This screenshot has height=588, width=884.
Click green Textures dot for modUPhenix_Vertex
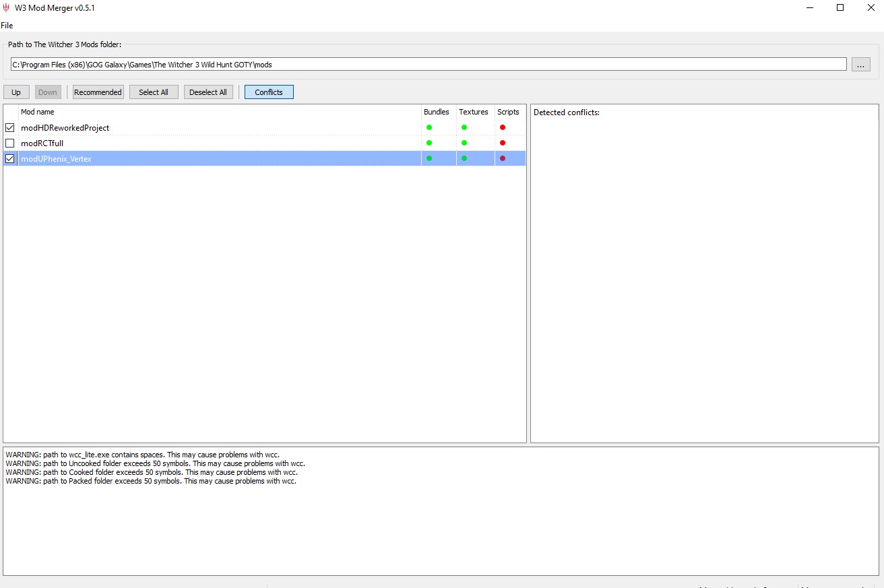(x=464, y=158)
